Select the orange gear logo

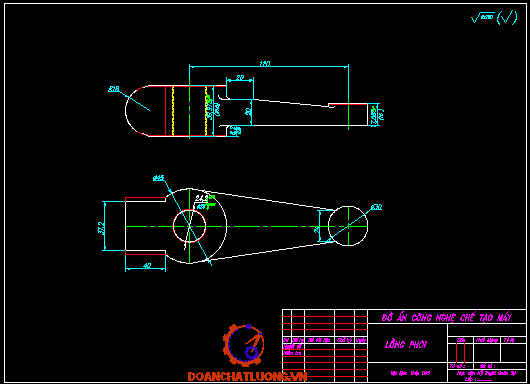[x=244, y=345]
